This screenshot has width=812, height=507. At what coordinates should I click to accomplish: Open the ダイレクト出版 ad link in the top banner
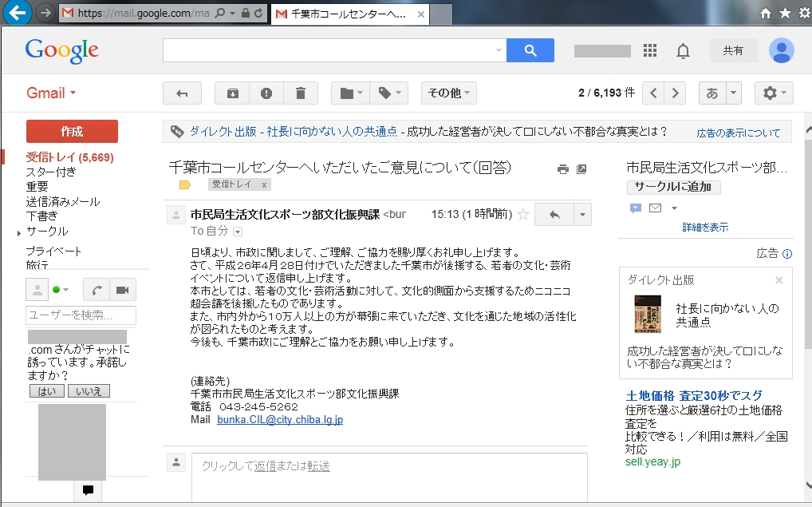[x=293, y=132]
